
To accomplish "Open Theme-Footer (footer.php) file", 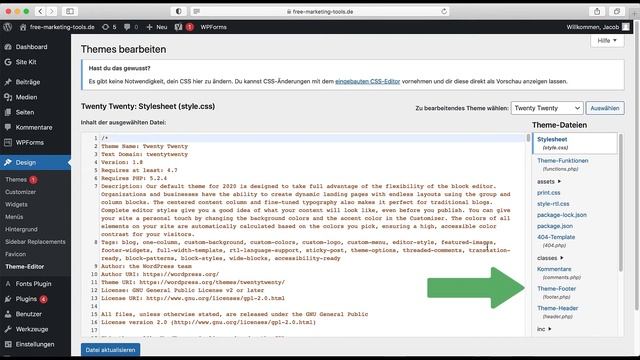I will pos(556,292).
